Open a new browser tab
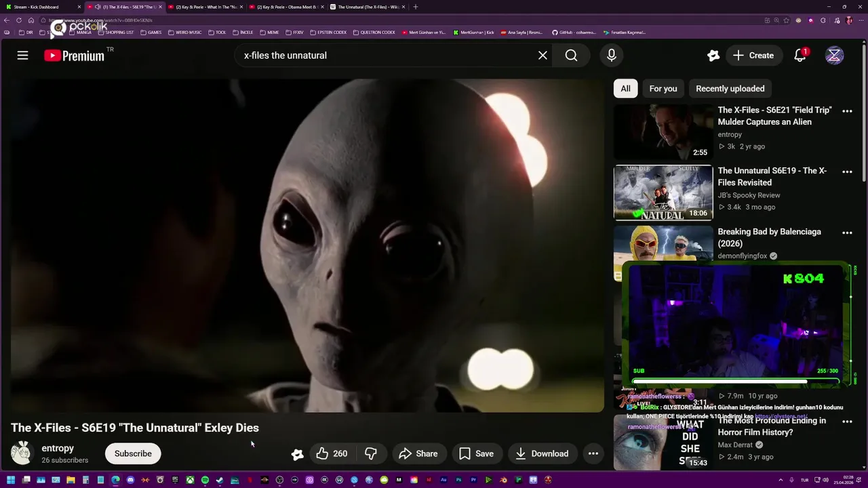 (x=416, y=7)
